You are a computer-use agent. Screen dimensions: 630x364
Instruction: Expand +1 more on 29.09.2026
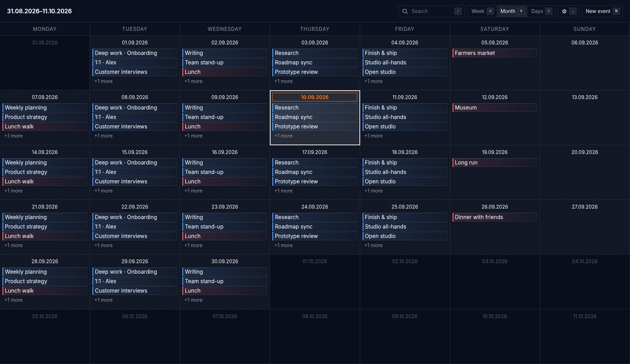click(104, 300)
